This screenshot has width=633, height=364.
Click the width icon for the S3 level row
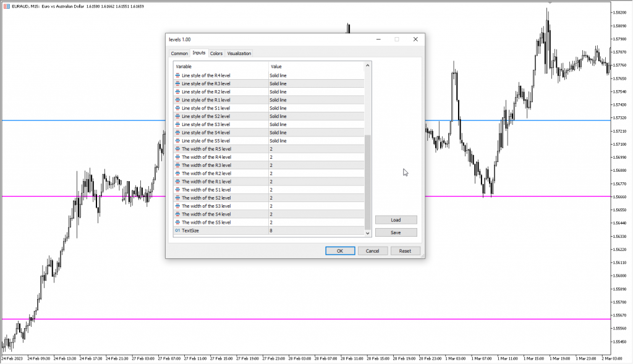click(x=177, y=206)
